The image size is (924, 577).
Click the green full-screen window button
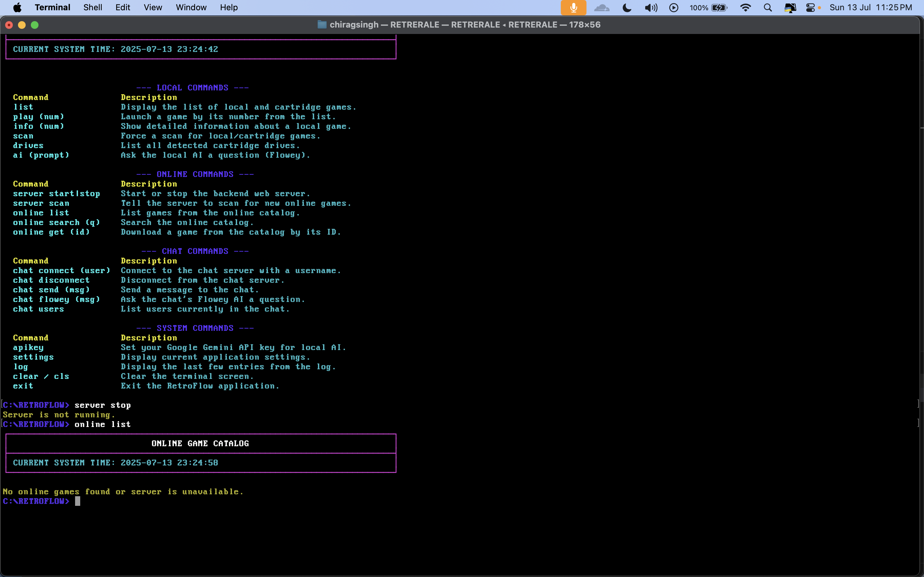pos(35,25)
